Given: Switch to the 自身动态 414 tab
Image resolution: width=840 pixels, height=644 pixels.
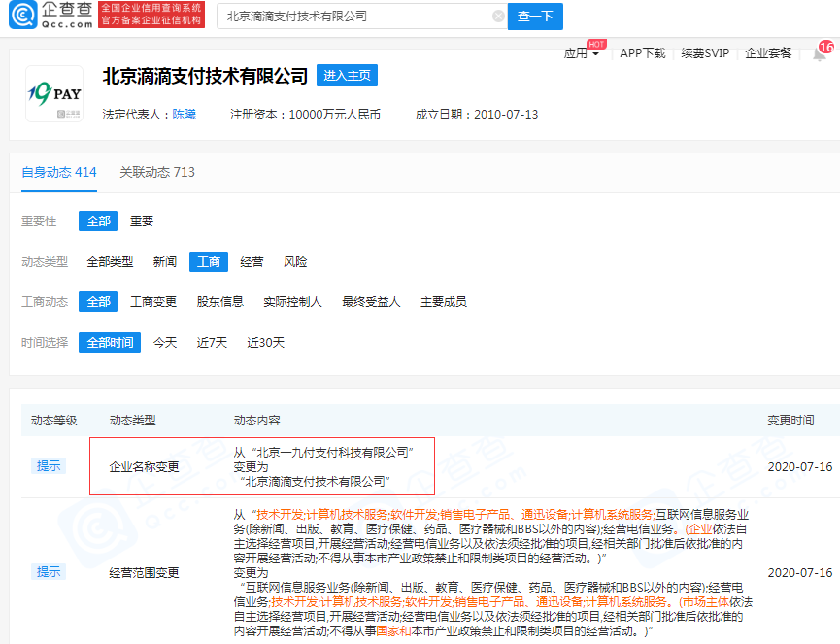Looking at the screenshot, I should (x=59, y=172).
